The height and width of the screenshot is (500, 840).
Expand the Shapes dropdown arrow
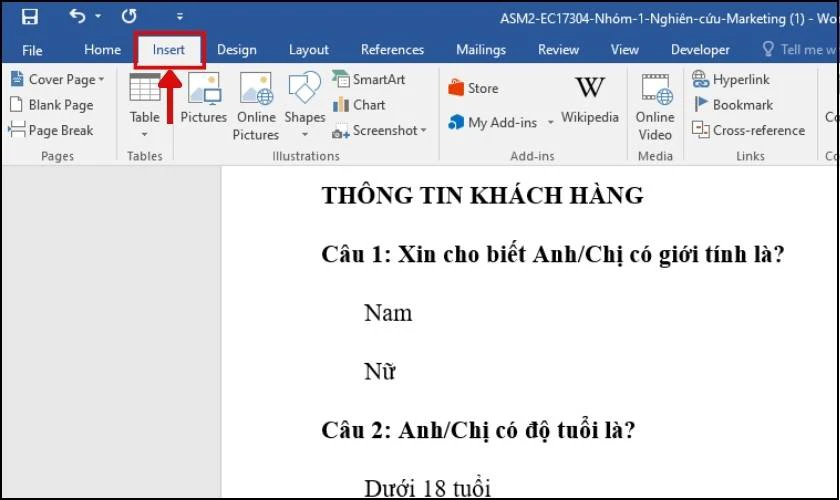coord(305,134)
